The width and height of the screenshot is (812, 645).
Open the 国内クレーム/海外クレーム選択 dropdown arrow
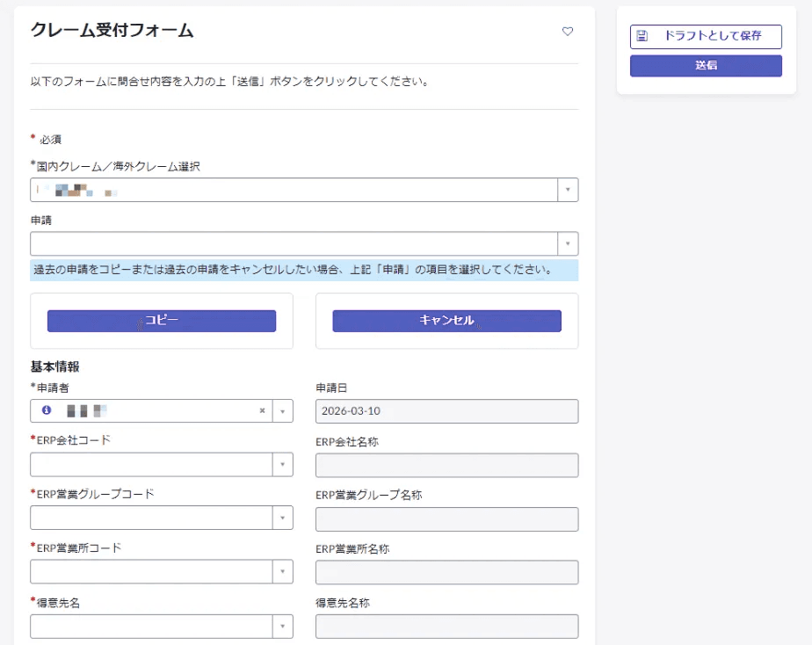[568, 190]
